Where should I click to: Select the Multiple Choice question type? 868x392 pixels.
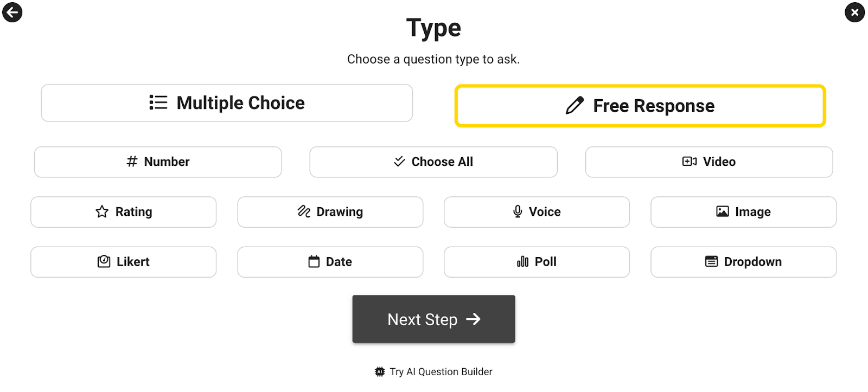coord(227,103)
